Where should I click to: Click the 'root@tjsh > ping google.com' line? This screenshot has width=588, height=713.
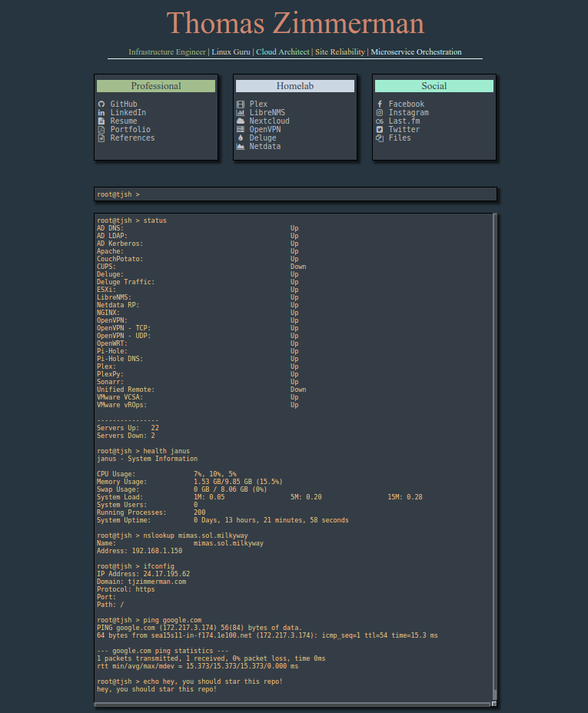[x=149, y=620]
